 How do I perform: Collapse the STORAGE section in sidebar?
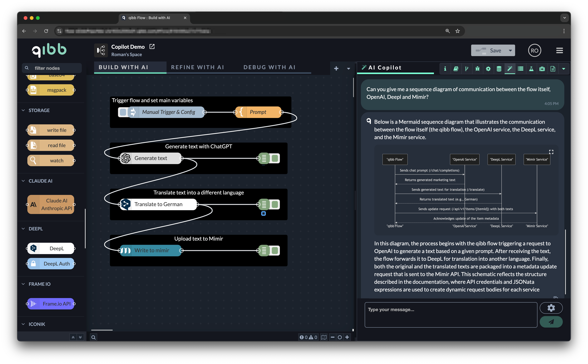coord(23,110)
